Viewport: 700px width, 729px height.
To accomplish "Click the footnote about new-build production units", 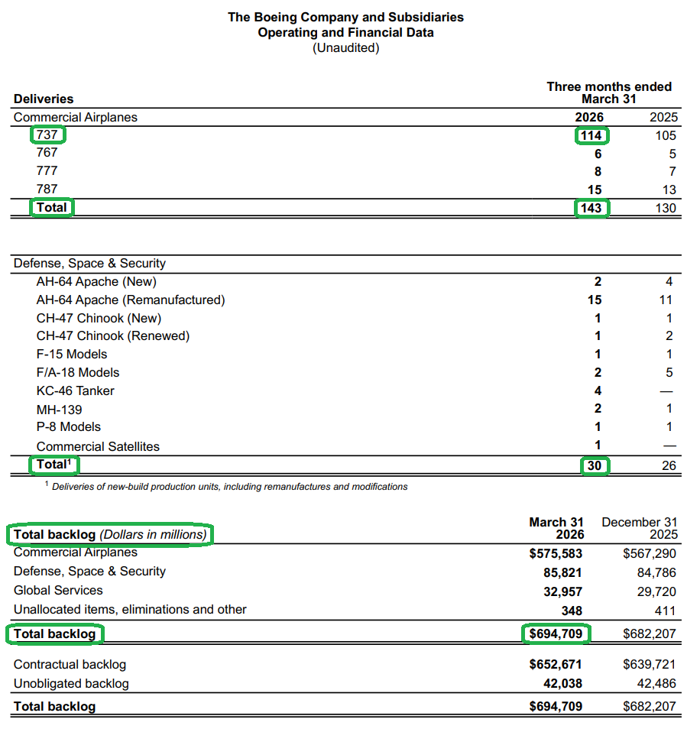I will 229,487.
